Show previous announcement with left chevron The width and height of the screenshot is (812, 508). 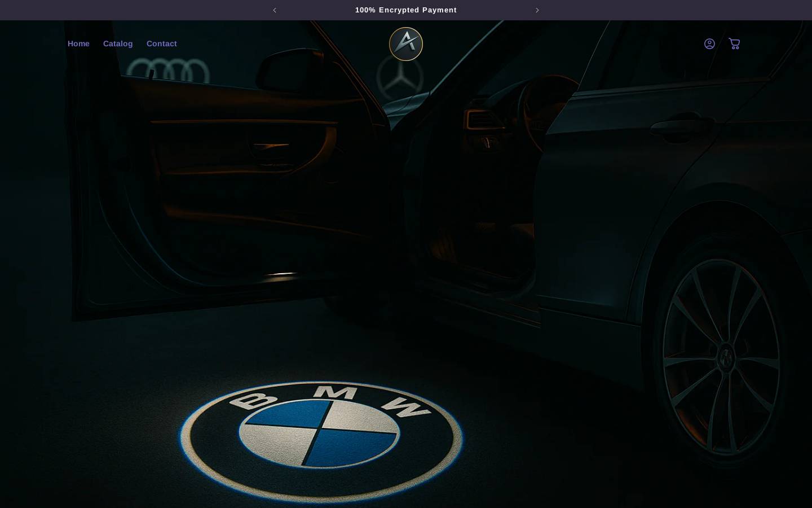coord(275,10)
